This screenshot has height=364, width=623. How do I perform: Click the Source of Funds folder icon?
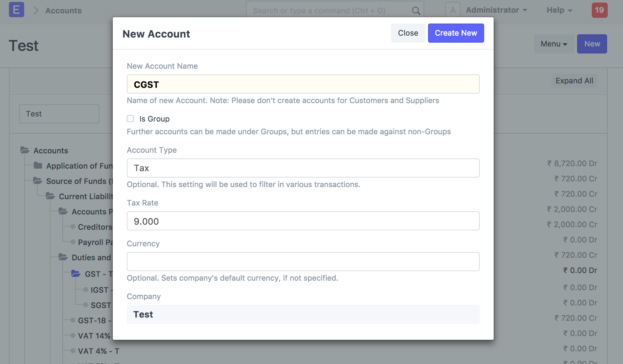(38, 181)
